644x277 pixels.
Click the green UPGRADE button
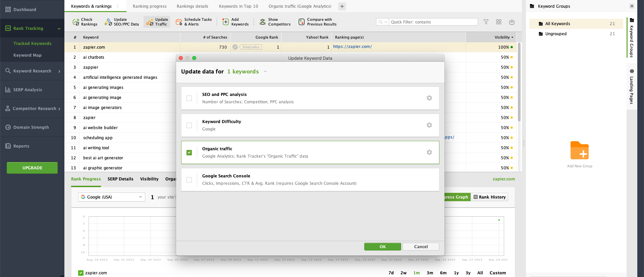pyautogui.click(x=32, y=168)
